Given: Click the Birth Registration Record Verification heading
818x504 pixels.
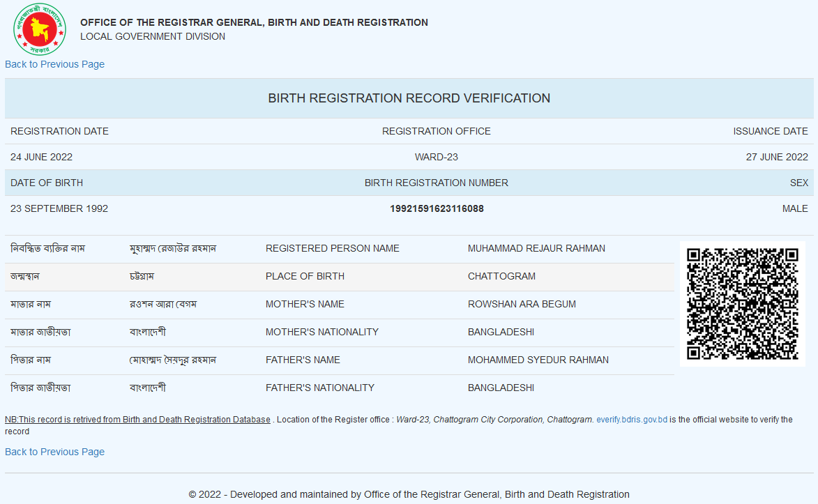Looking at the screenshot, I should tap(409, 98).
